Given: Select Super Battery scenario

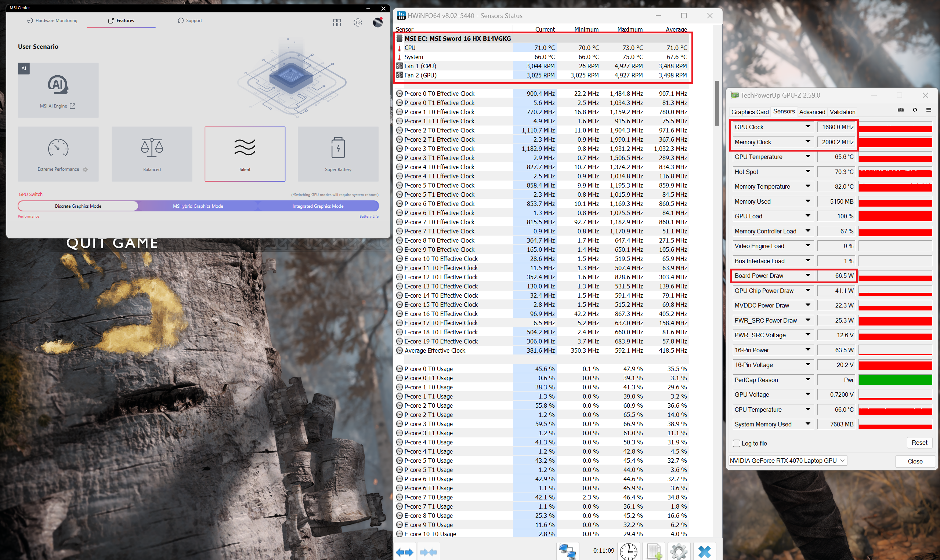Looking at the screenshot, I should pyautogui.click(x=338, y=154).
